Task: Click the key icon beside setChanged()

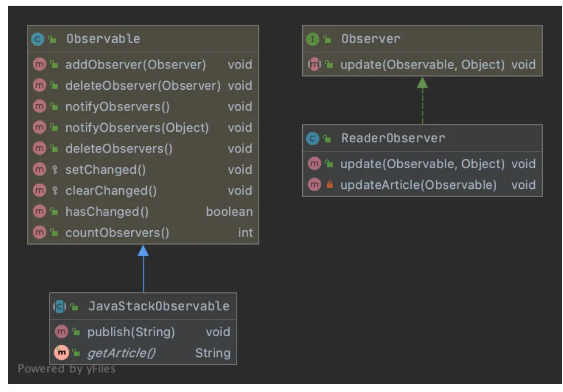Action: point(54,170)
